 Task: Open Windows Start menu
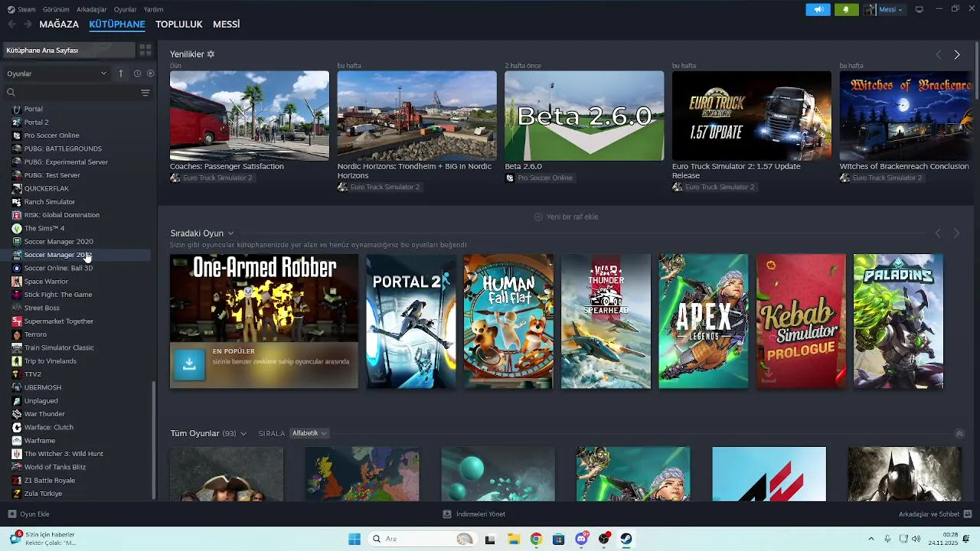click(354, 539)
